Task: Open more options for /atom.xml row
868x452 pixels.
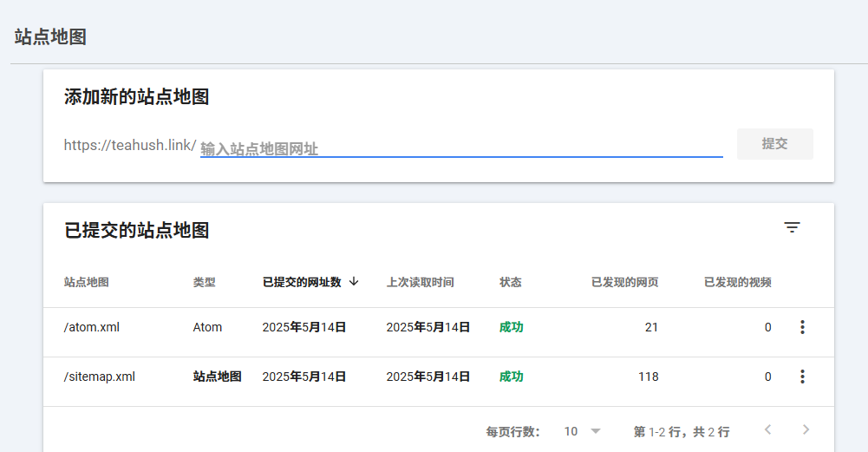Action: pos(802,327)
